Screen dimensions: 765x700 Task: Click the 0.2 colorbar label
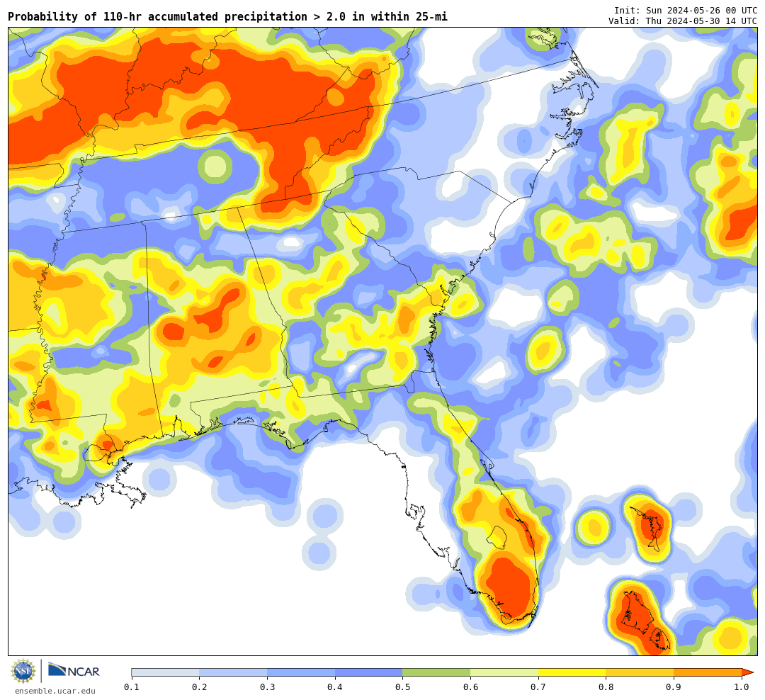(200, 687)
